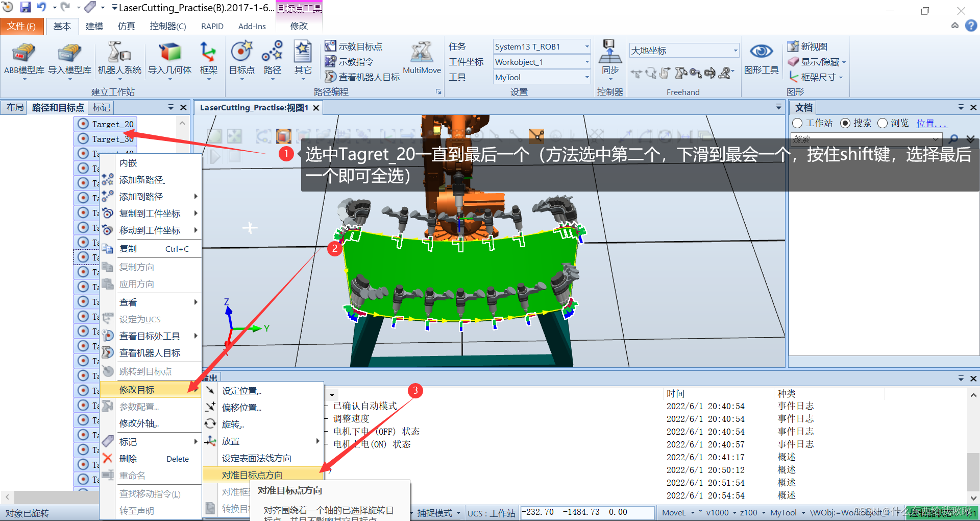
Task: Select the 工作站 radio button
Action: 797,123
